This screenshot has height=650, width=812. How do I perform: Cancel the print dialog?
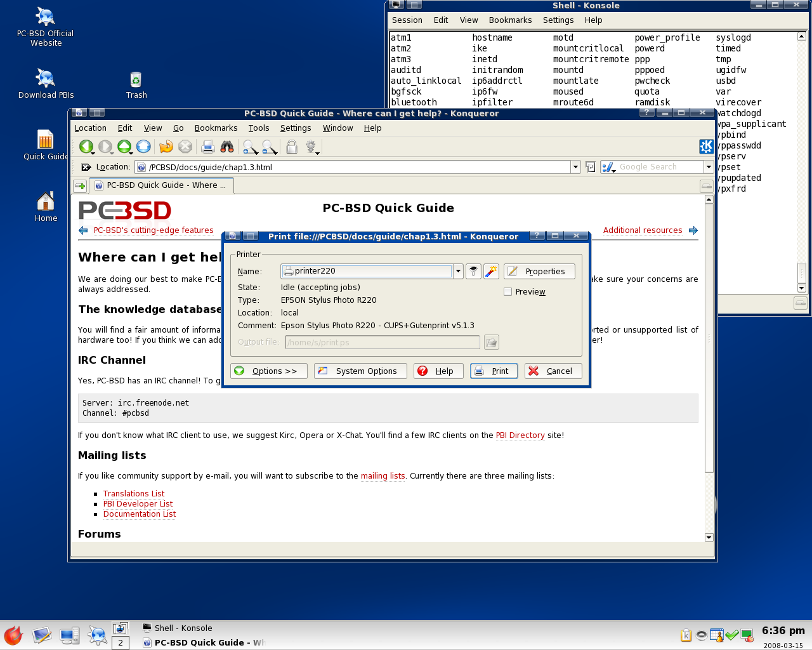[553, 371]
